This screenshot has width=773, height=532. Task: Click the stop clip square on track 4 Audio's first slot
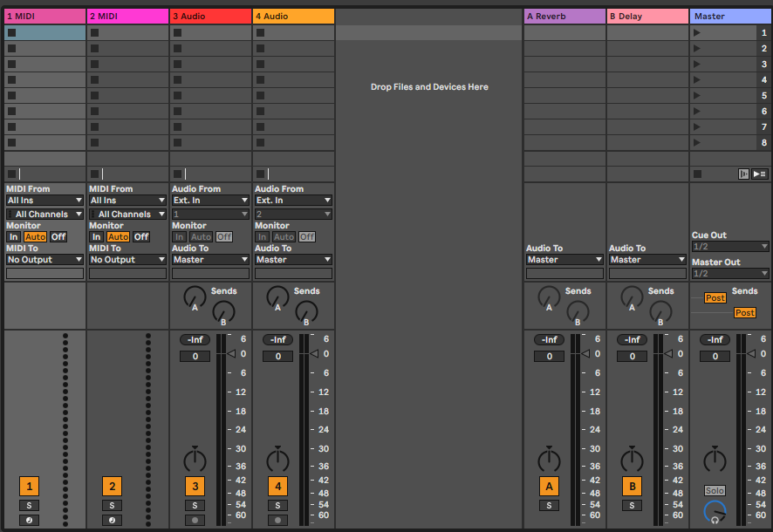(x=260, y=32)
